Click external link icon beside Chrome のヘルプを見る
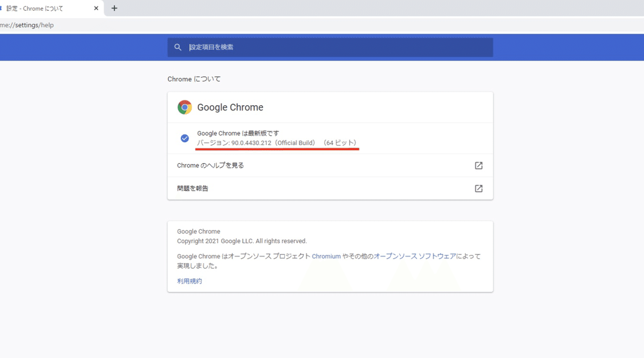The height and width of the screenshot is (358, 644). (x=479, y=165)
